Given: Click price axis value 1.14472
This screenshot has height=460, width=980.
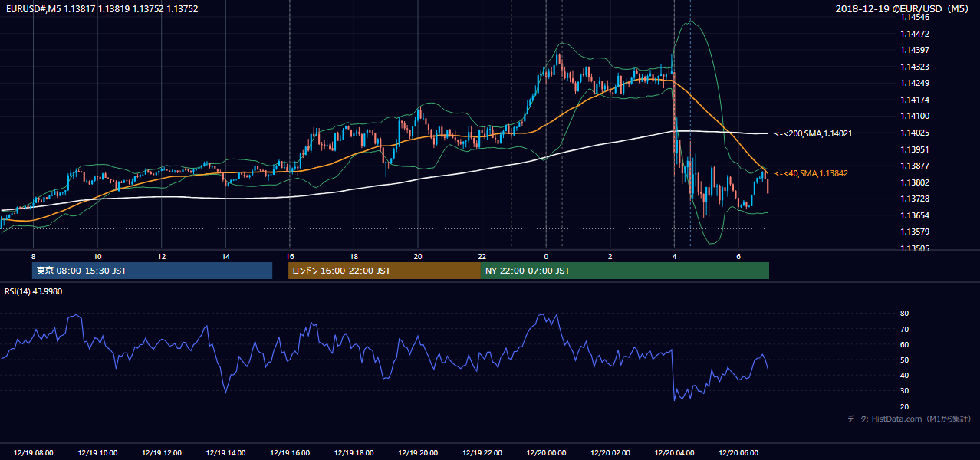Looking at the screenshot, I should 914,34.
